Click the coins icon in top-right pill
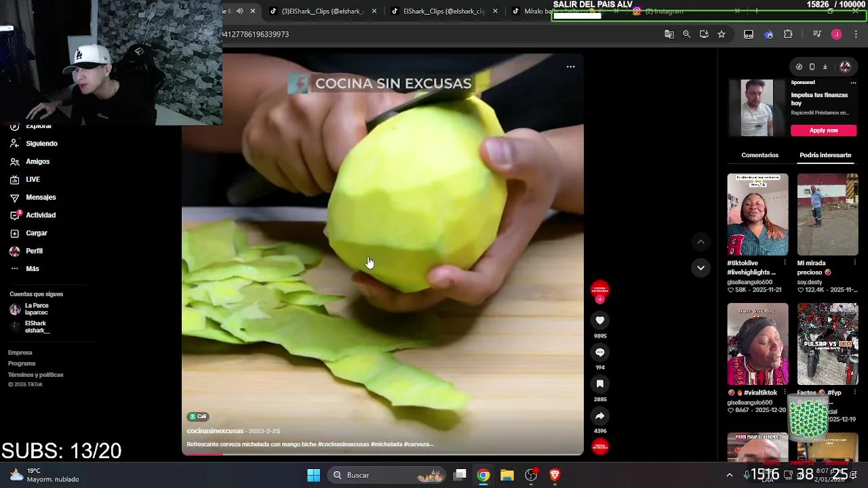Image resolution: width=868 pixels, height=488 pixels. click(799, 66)
